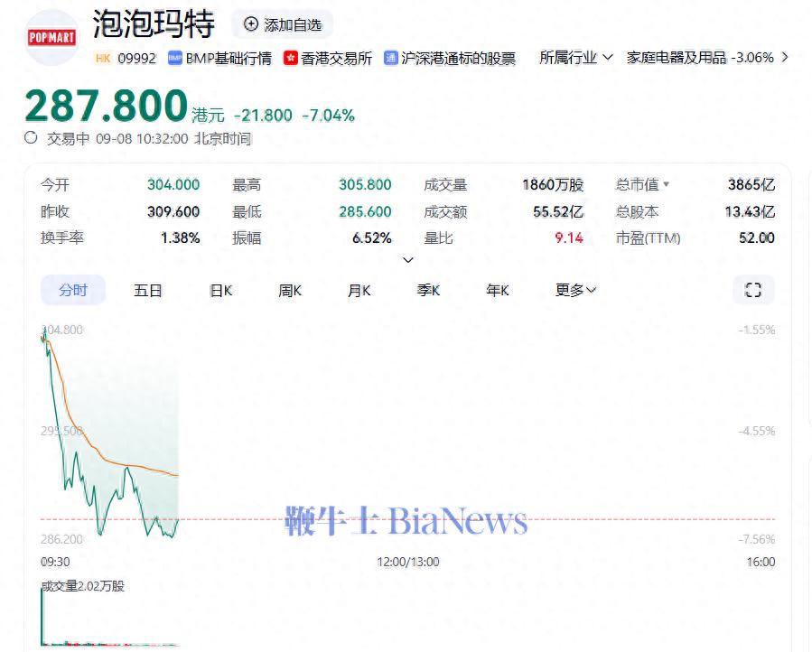Click right arrow after 家庭电器及用品

tap(784, 57)
